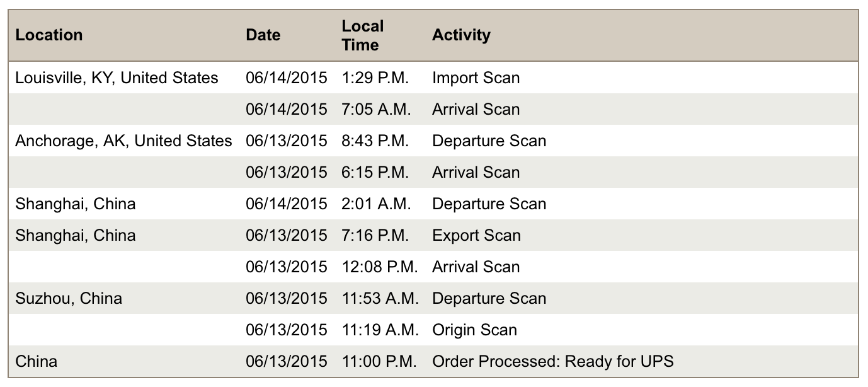868x387 pixels.
Task: Click the Location column header
Action: coord(49,35)
